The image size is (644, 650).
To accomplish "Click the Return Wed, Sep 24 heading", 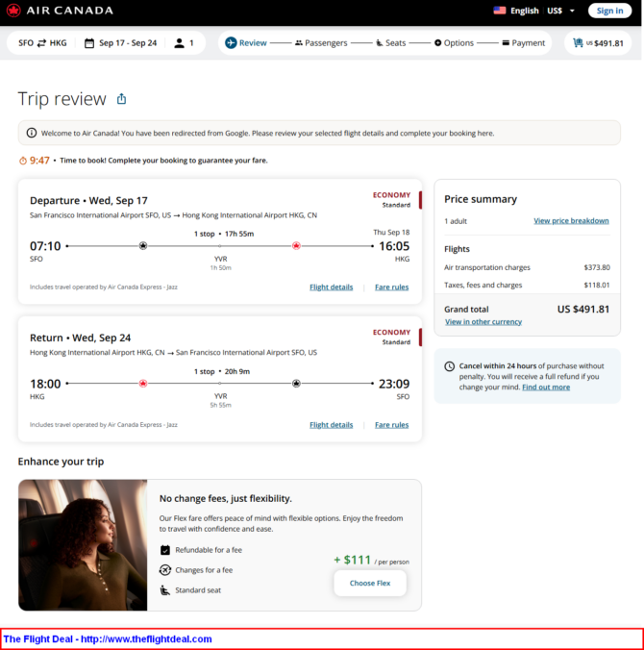I will point(80,337).
